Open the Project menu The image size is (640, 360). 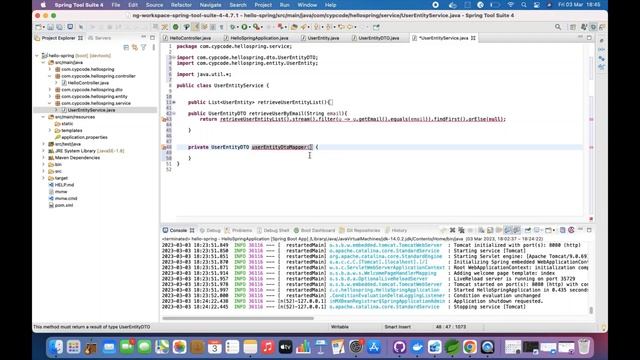click(263, 5)
